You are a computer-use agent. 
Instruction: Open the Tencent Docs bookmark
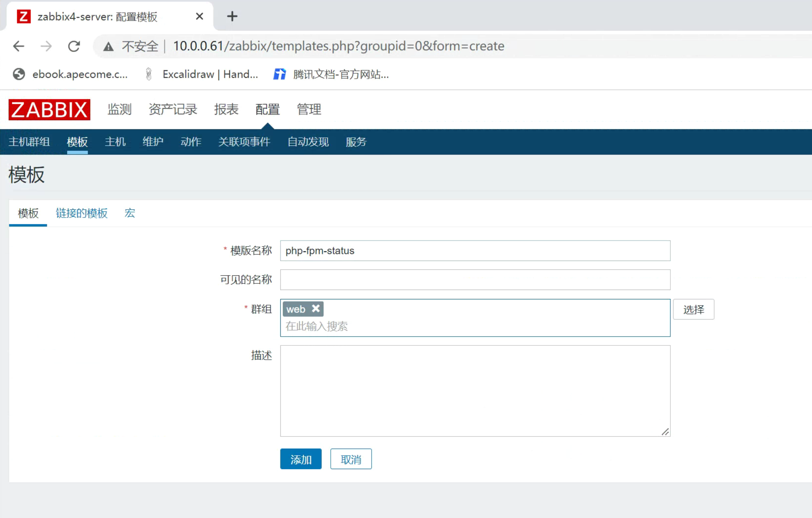tap(332, 74)
